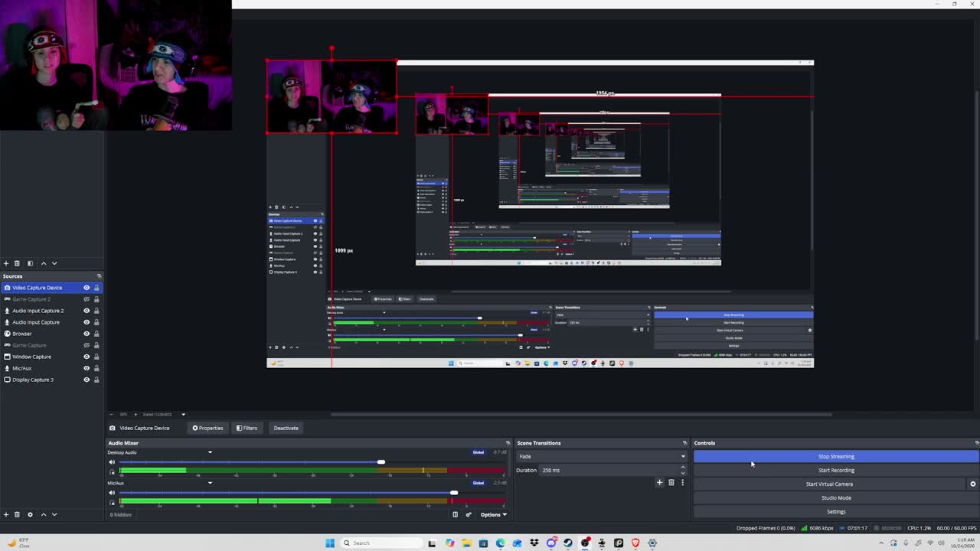Click Desktop Audio volume slider handle
Image resolution: width=980 pixels, height=551 pixels.
point(381,462)
